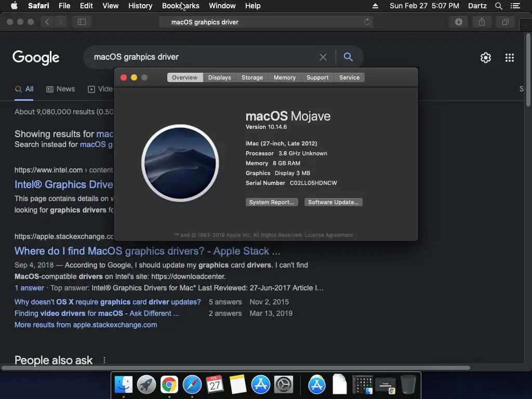The image size is (532, 399).
Task: Switch to the Support tab
Action: 317,77
